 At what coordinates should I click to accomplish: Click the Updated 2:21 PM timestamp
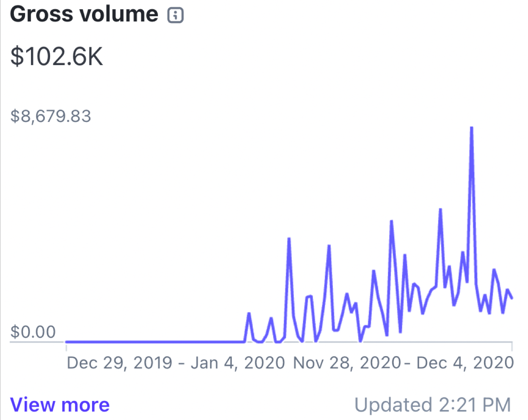point(433,405)
